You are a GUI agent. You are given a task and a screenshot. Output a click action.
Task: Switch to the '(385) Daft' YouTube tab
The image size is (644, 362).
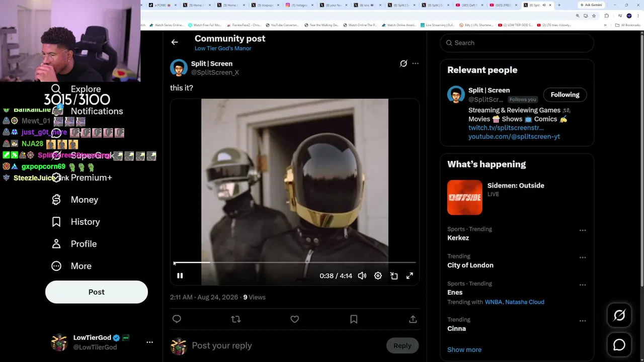[468, 5]
